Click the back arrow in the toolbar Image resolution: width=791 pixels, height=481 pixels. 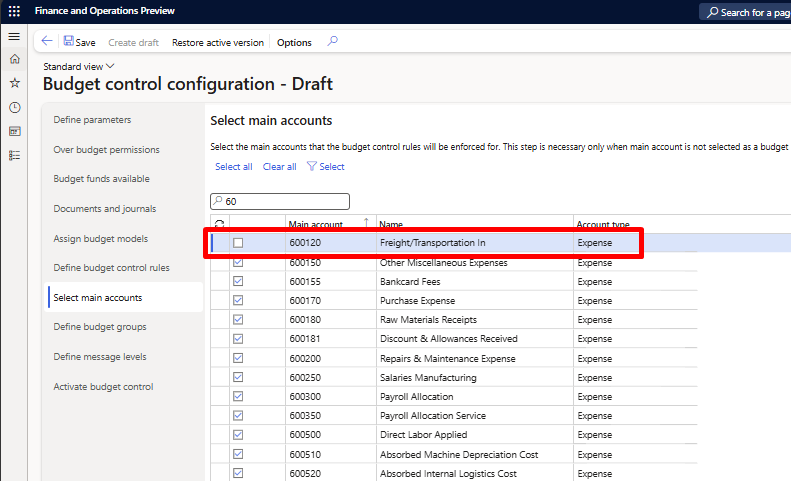click(x=47, y=42)
